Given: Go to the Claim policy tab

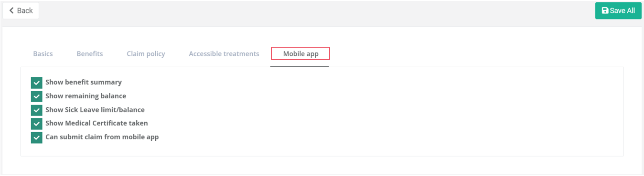Looking at the screenshot, I should pyautogui.click(x=146, y=54).
